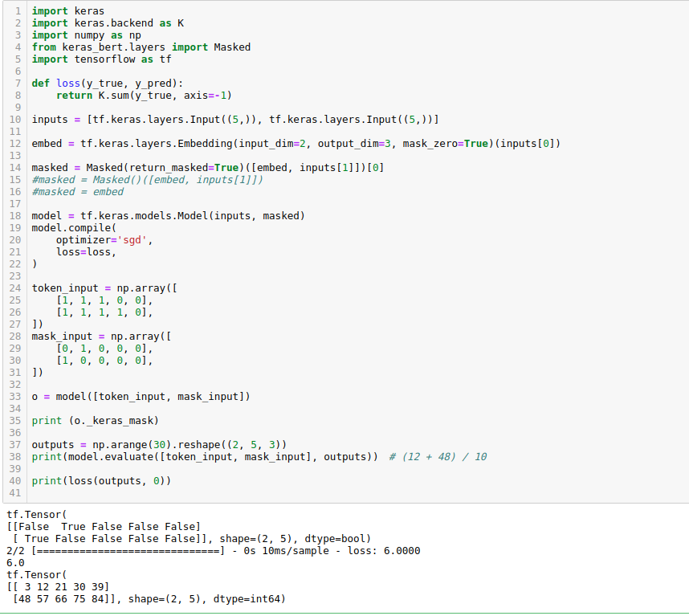Viewport: 689px width, 616px height.
Task: Click the 'from keras_bert.layers import Masked' line
Action: (141, 47)
